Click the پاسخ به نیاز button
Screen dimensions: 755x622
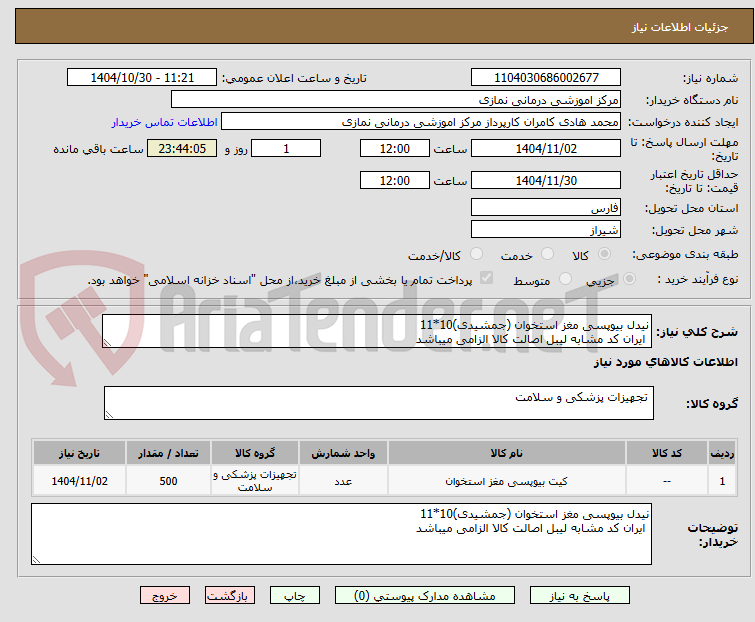pos(580,596)
